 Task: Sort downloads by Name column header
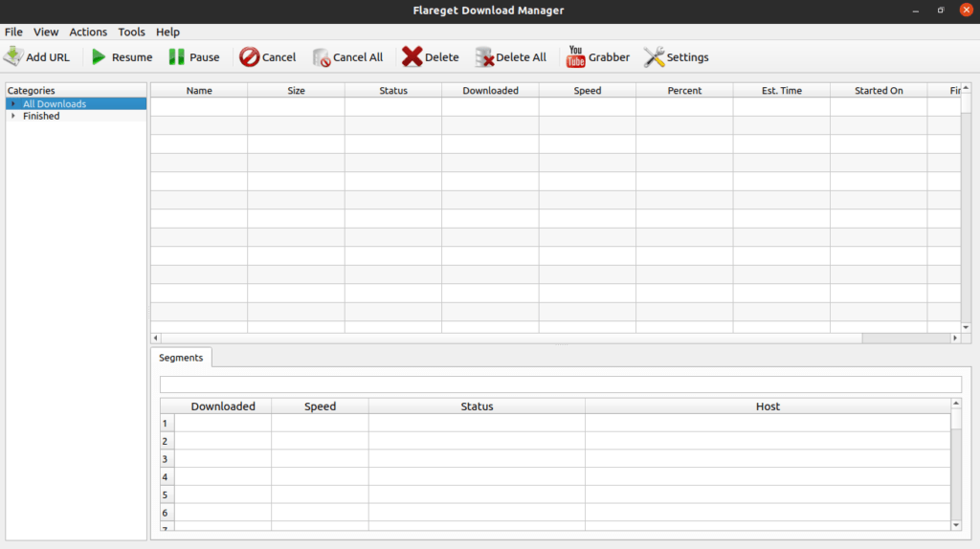click(x=199, y=91)
